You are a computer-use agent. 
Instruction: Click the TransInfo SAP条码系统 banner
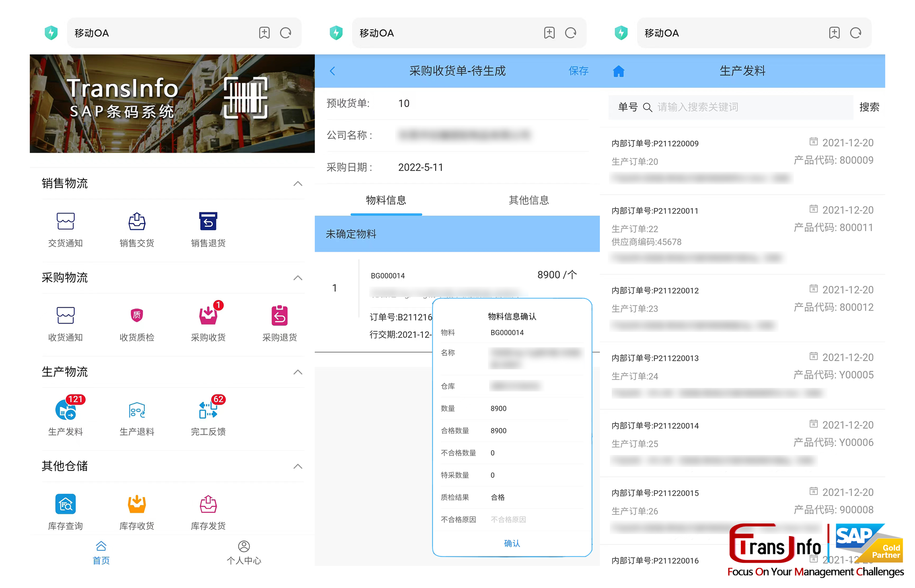tap(172, 104)
